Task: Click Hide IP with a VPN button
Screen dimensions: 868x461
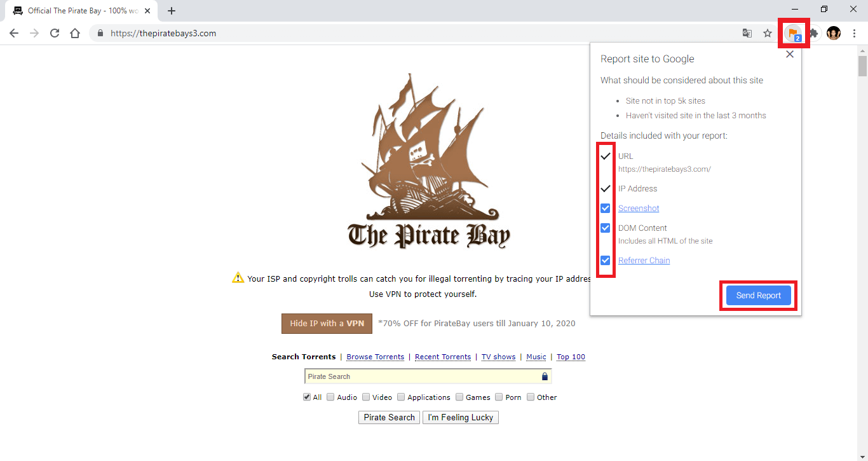Action: [x=327, y=323]
